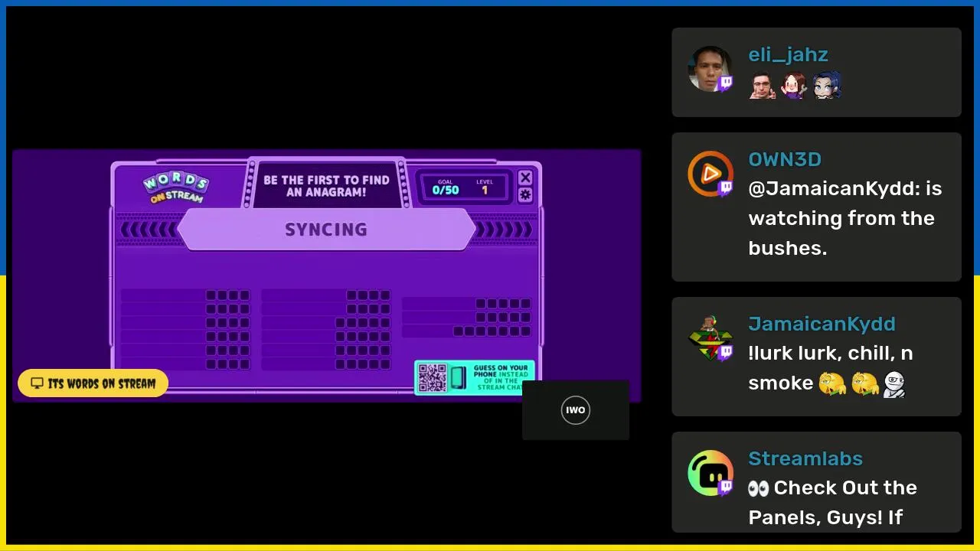Click the Words on Stream logo

pyautogui.click(x=175, y=187)
